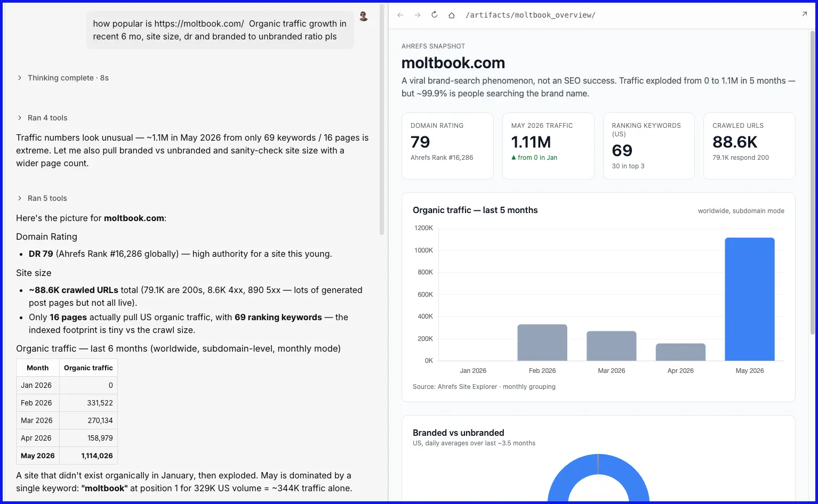818x504 pixels.
Task: Go forward in artifact browser
Action: 418,15
